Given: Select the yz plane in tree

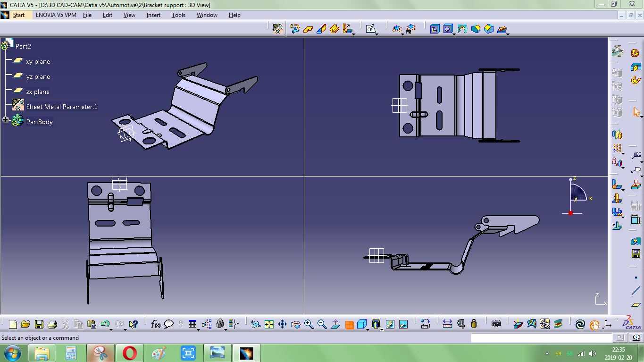Looking at the screenshot, I should click(38, 76).
